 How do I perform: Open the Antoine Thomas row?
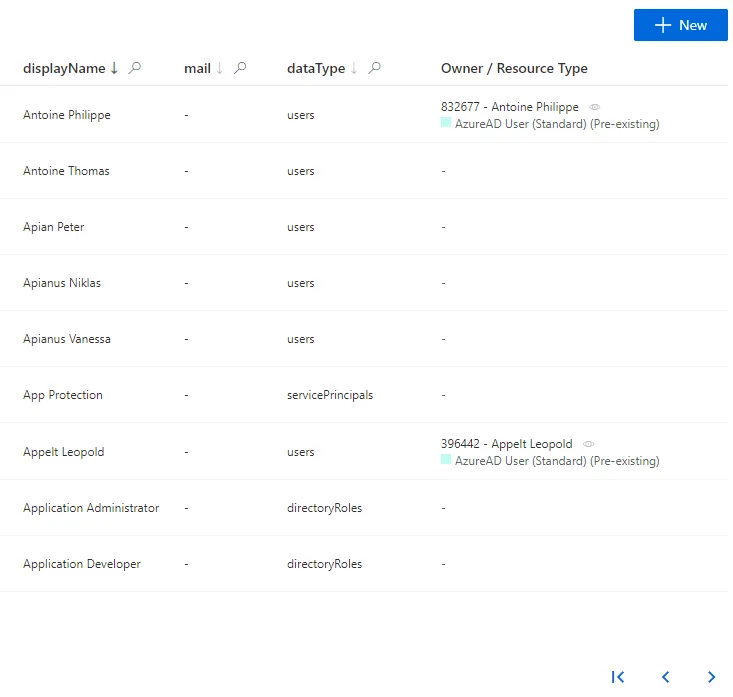(x=364, y=171)
